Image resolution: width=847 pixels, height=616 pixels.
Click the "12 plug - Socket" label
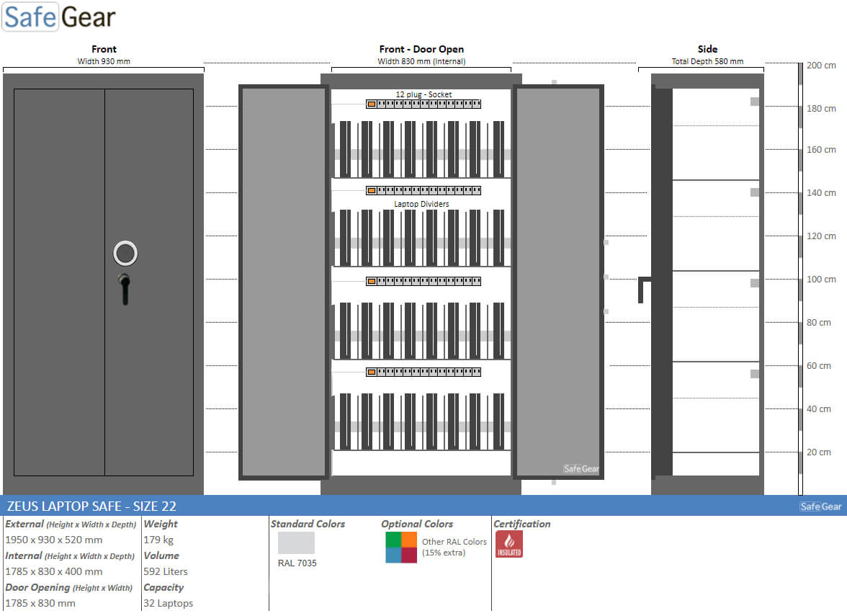pos(423,94)
